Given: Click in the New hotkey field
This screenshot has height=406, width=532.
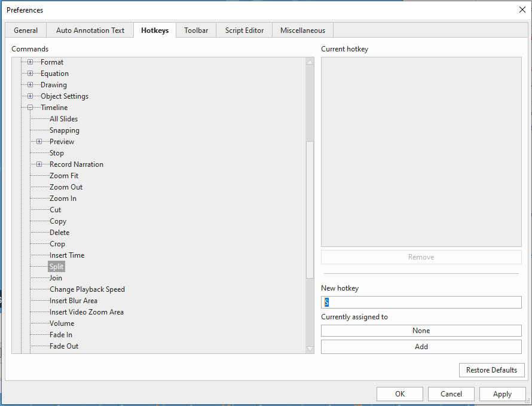Looking at the screenshot, I should pos(421,303).
